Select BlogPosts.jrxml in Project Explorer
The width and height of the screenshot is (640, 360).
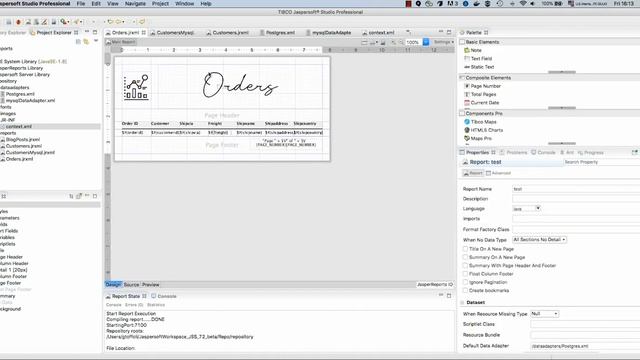(20, 139)
